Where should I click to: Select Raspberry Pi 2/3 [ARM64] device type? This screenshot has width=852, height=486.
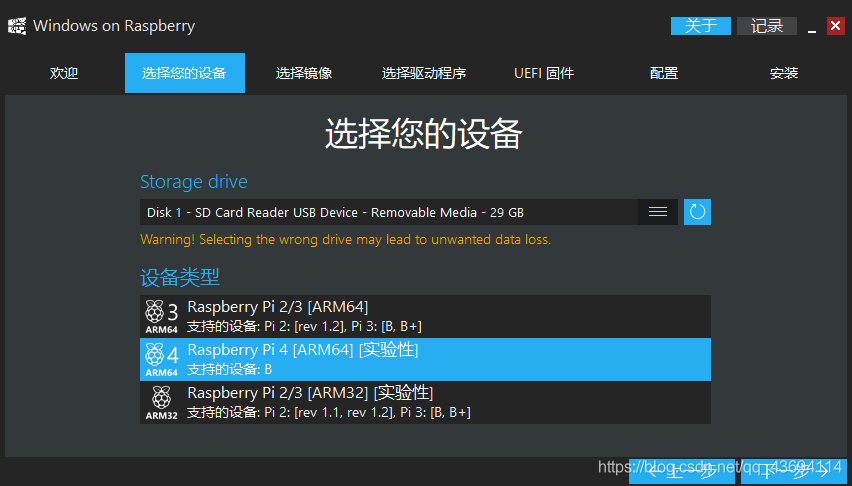(425, 316)
